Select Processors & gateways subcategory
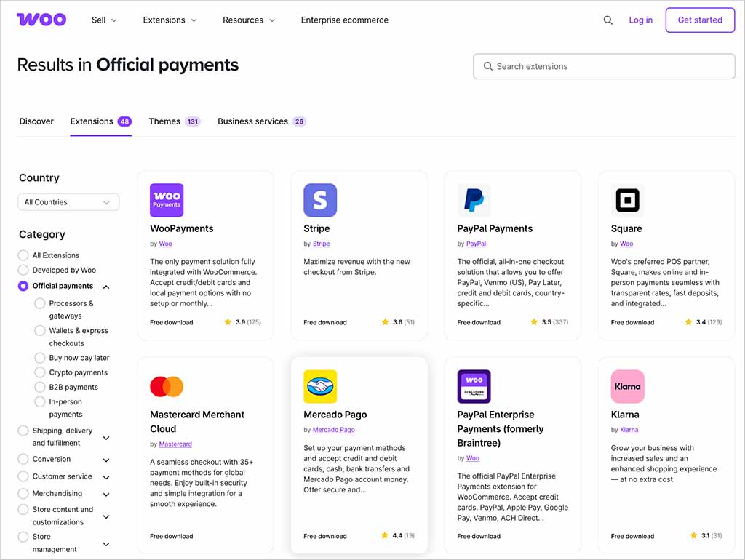The height and width of the screenshot is (560, 745). [40, 303]
